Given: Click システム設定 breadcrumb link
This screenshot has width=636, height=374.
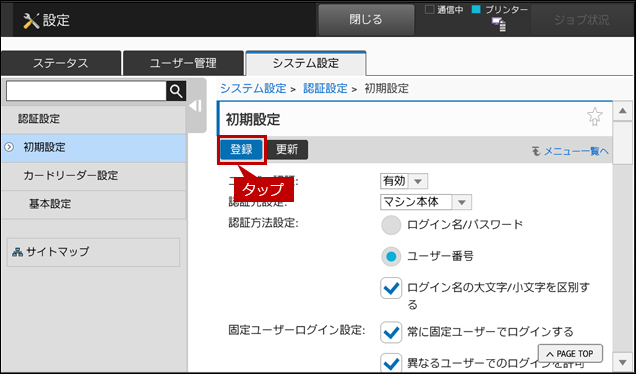Looking at the screenshot, I should click(x=253, y=88).
